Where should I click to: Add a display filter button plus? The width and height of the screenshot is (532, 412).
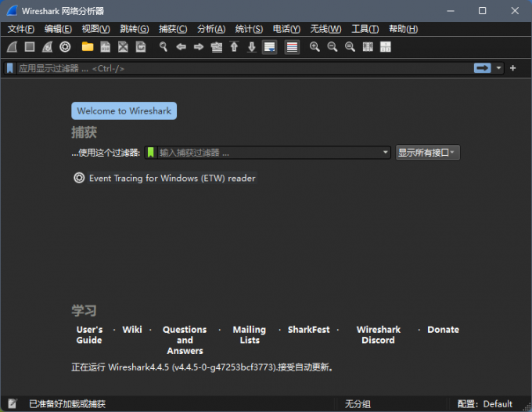[x=512, y=68]
